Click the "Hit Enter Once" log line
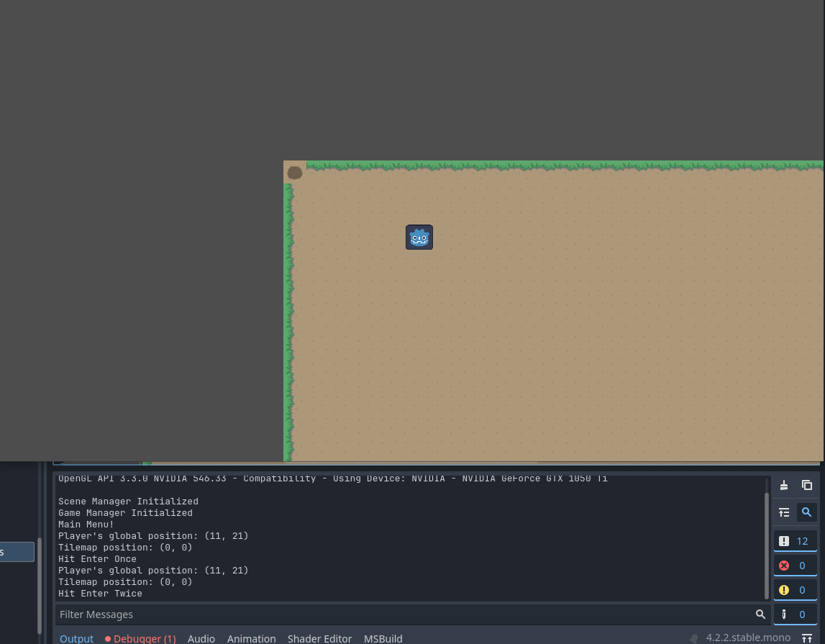 (97, 559)
